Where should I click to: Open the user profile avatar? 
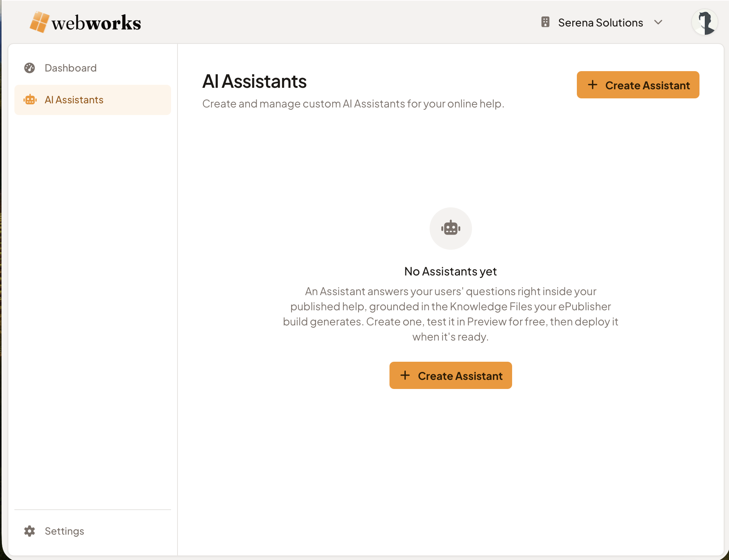[705, 22]
